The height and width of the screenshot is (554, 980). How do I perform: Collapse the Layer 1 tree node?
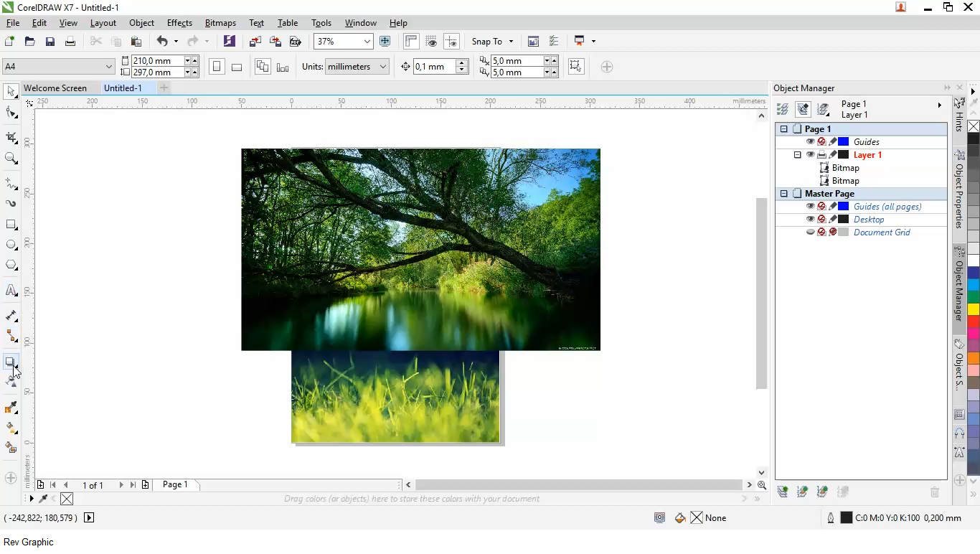point(797,155)
